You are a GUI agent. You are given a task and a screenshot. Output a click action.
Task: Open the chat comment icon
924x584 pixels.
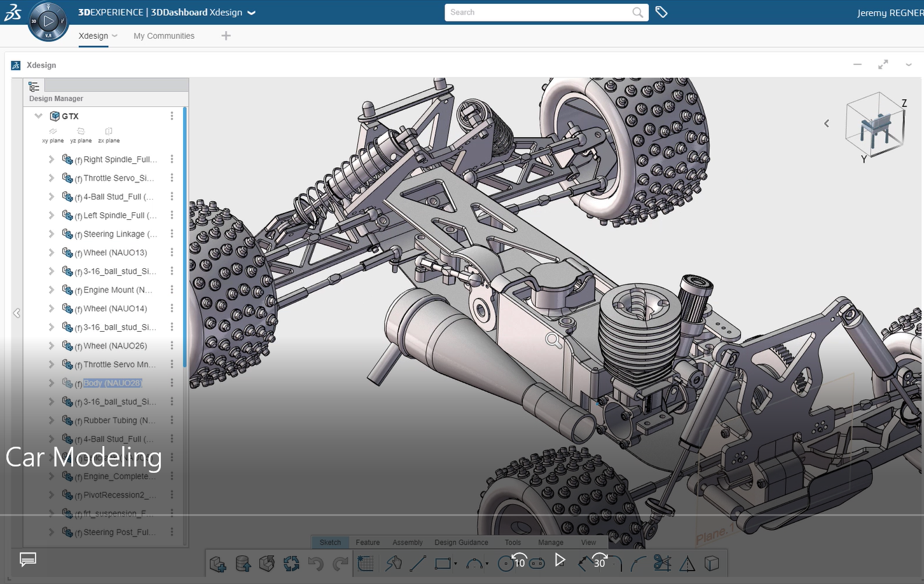pyautogui.click(x=28, y=559)
